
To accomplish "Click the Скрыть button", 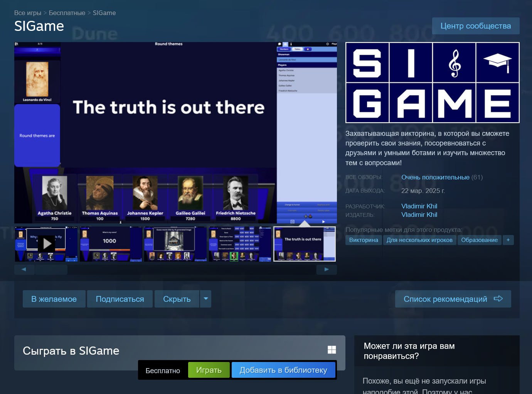I will click(177, 299).
